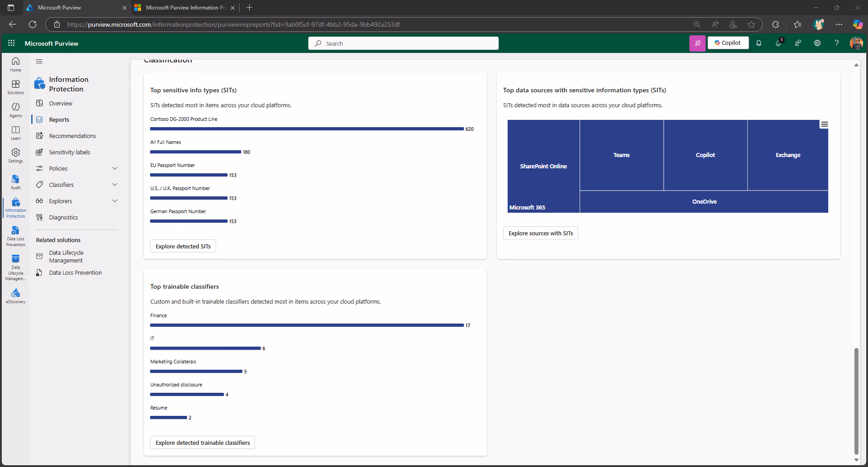
Task: Go back with browser back arrow
Action: (x=13, y=24)
